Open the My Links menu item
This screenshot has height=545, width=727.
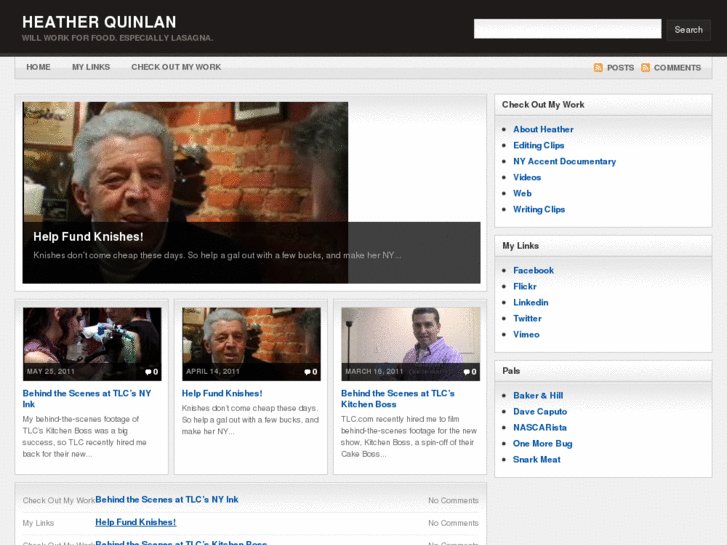tap(91, 67)
